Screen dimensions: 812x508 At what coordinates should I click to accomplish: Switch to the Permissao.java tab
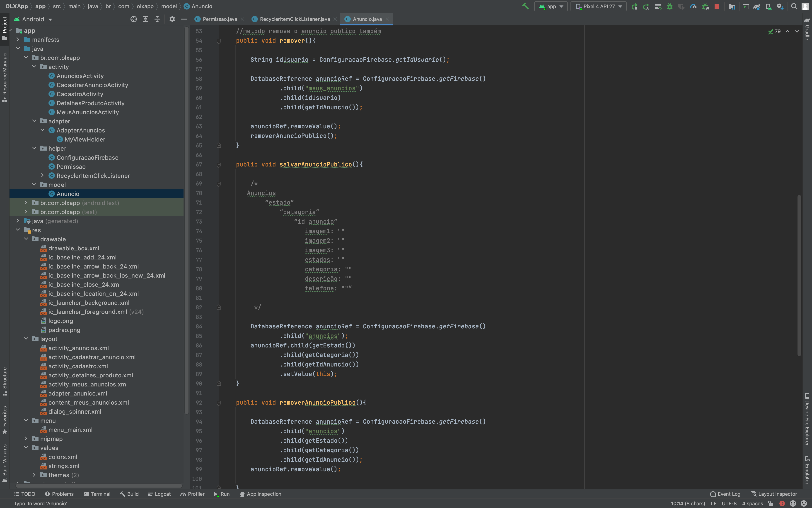point(220,19)
